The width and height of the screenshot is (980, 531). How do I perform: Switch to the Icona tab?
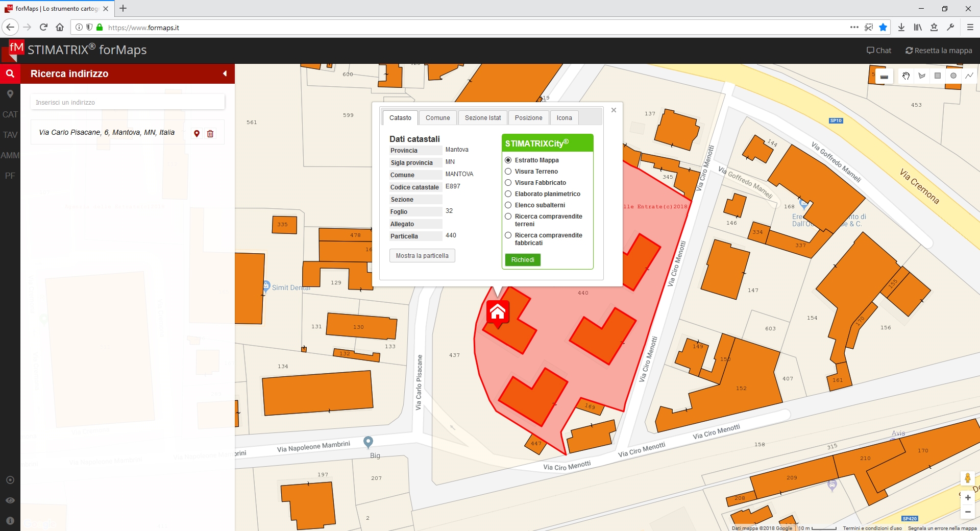pyautogui.click(x=564, y=118)
